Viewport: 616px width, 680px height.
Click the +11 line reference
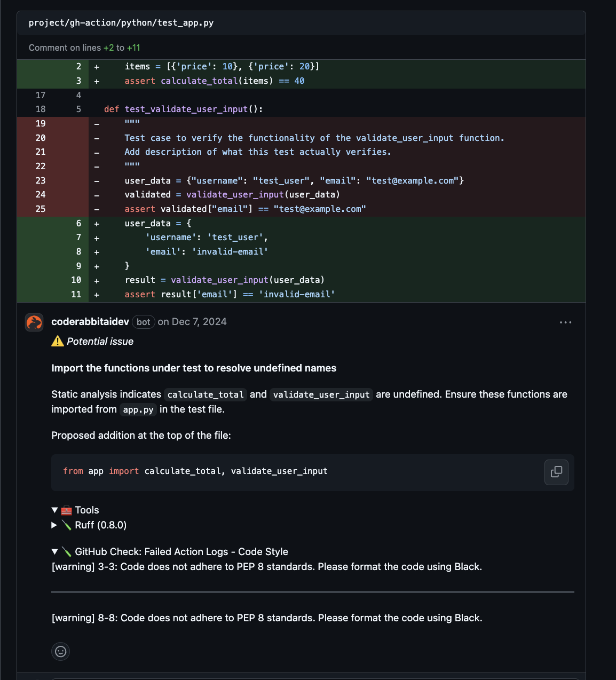click(x=134, y=47)
